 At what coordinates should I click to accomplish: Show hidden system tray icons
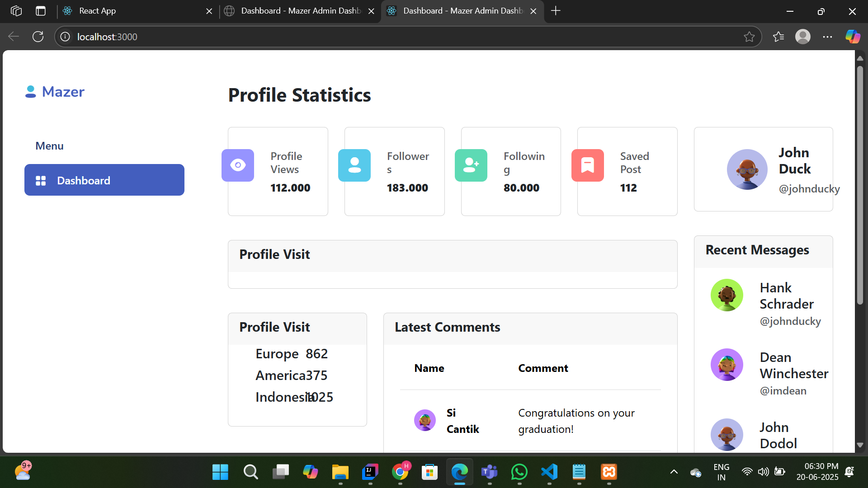pyautogui.click(x=674, y=472)
